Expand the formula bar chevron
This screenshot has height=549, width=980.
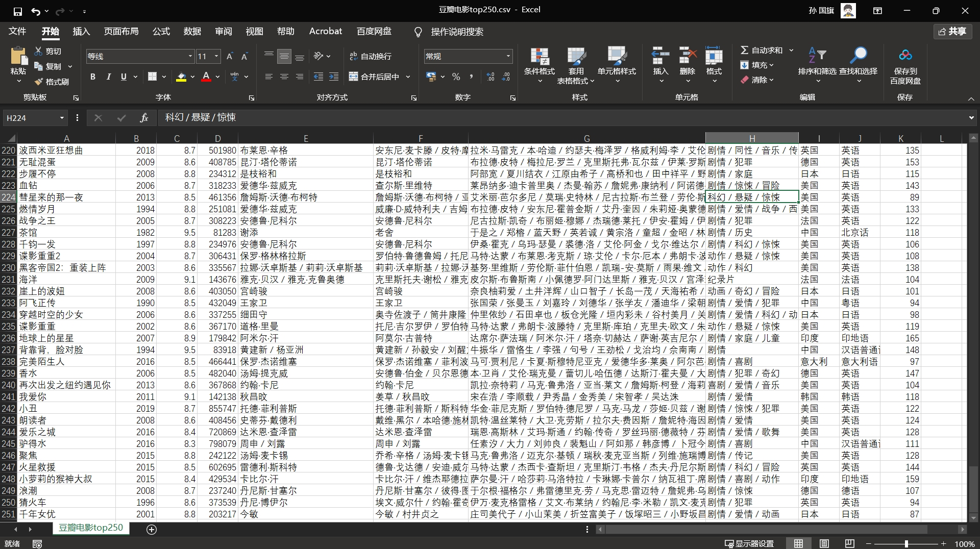pyautogui.click(x=971, y=118)
